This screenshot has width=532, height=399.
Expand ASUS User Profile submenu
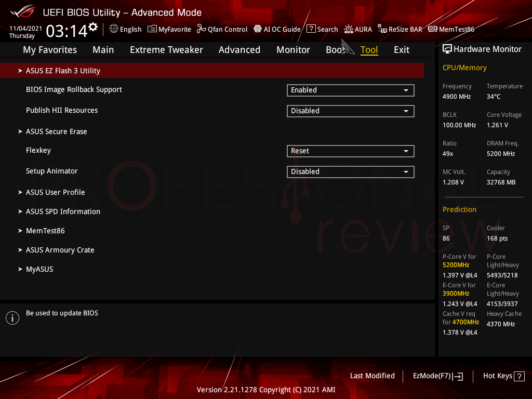pos(55,192)
